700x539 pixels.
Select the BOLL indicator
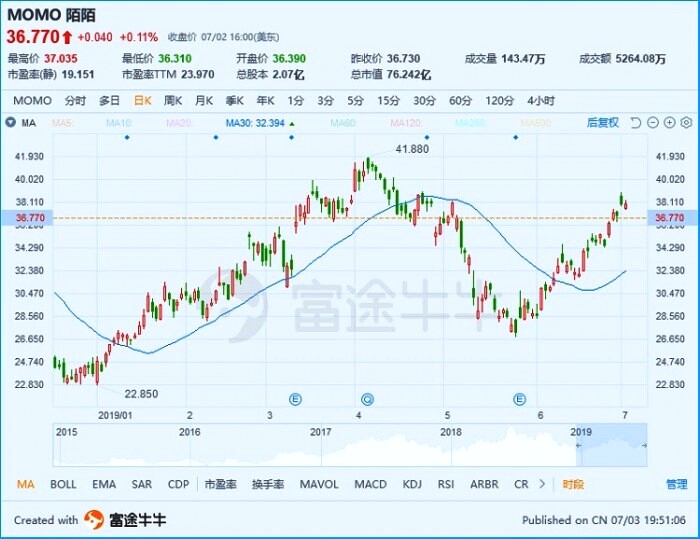coord(63,484)
